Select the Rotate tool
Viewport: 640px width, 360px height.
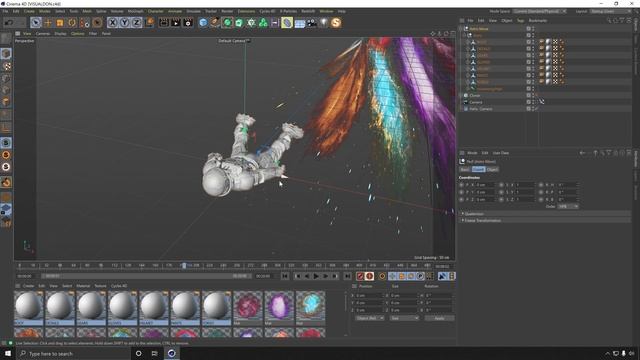point(72,22)
